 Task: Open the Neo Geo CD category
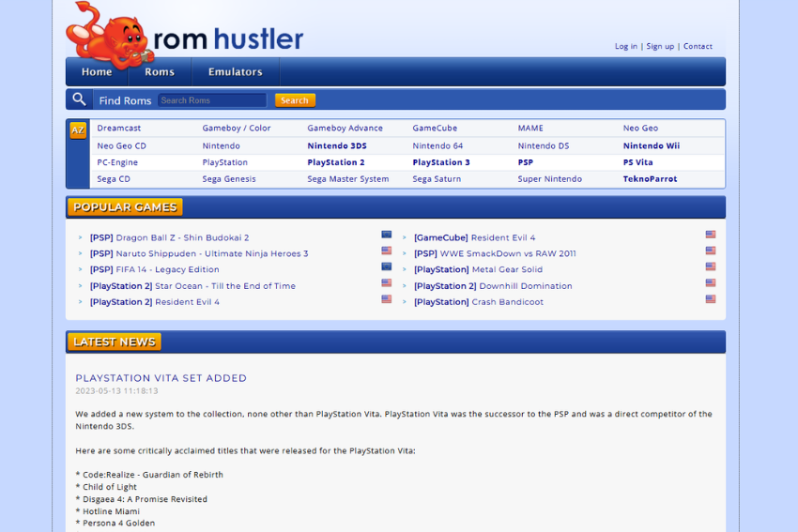coord(122,146)
